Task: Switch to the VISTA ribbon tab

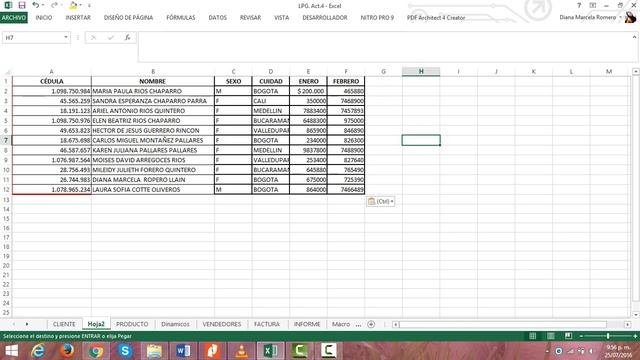Action: 281,18
